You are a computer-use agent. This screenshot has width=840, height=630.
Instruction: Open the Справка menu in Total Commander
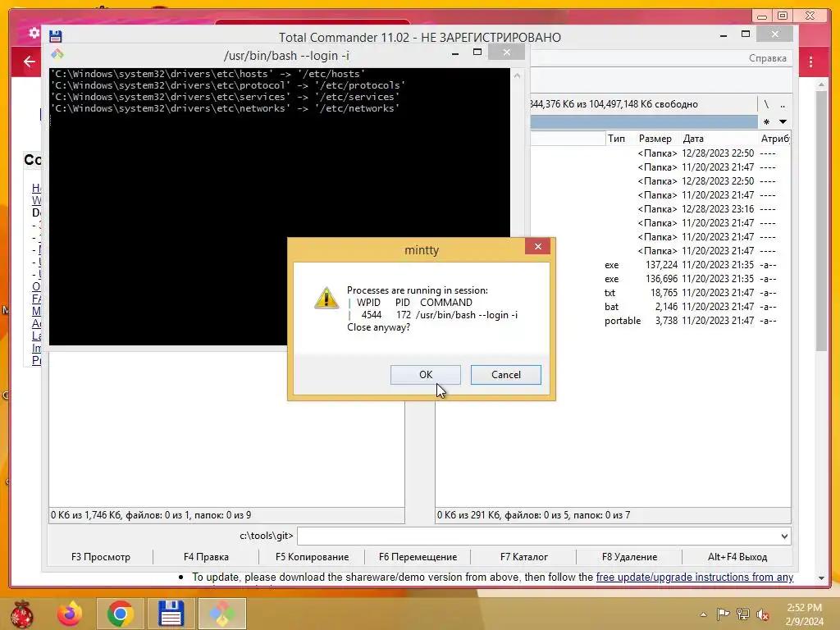pyautogui.click(x=767, y=58)
